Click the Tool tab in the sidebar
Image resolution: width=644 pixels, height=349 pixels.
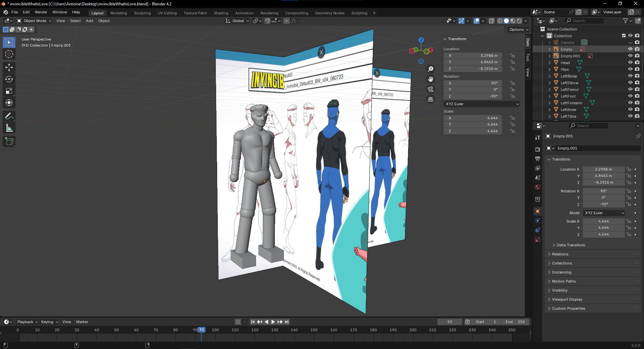click(528, 57)
